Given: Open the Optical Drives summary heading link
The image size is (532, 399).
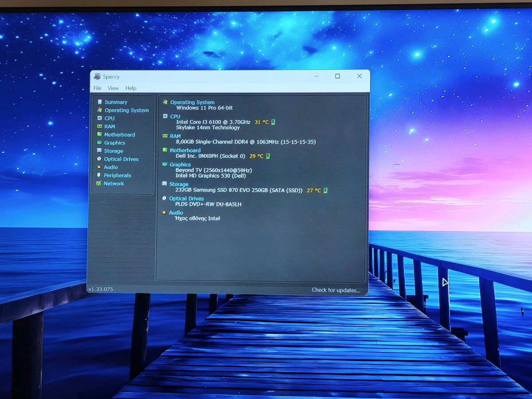Looking at the screenshot, I should click(x=187, y=199).
